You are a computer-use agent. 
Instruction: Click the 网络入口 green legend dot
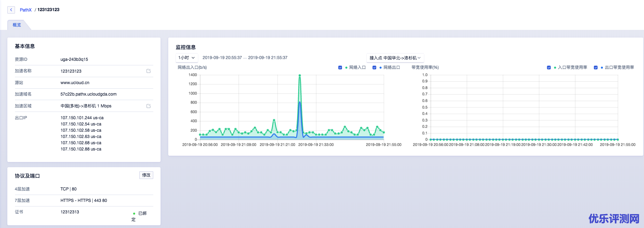[x=346, y=67]
